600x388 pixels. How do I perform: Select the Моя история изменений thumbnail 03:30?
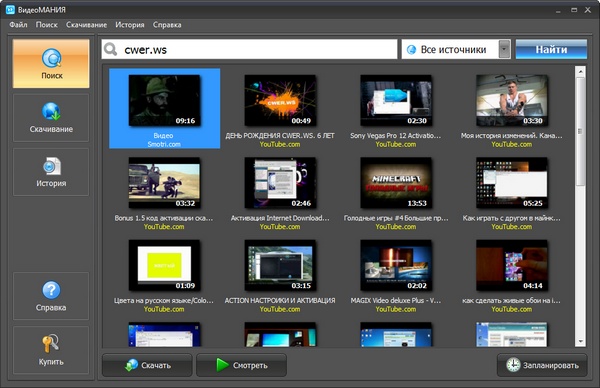coord(512,100)
